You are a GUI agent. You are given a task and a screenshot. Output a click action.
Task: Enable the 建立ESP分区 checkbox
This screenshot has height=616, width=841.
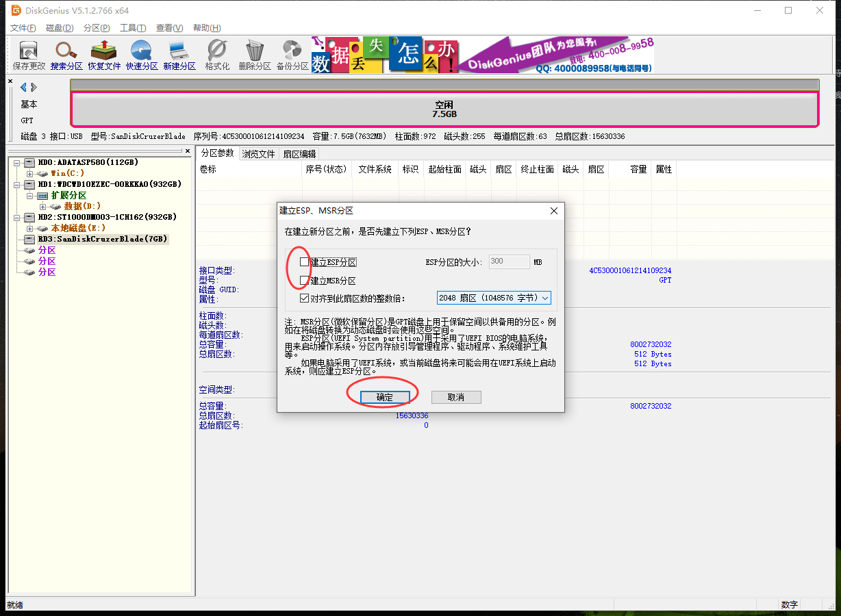[x=304, y=262]
